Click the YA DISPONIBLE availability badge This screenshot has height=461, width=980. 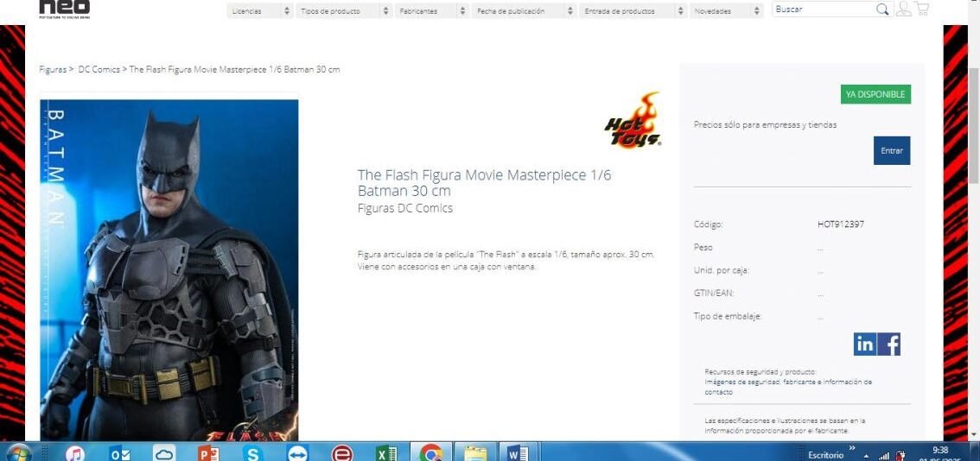coord(875,94)
